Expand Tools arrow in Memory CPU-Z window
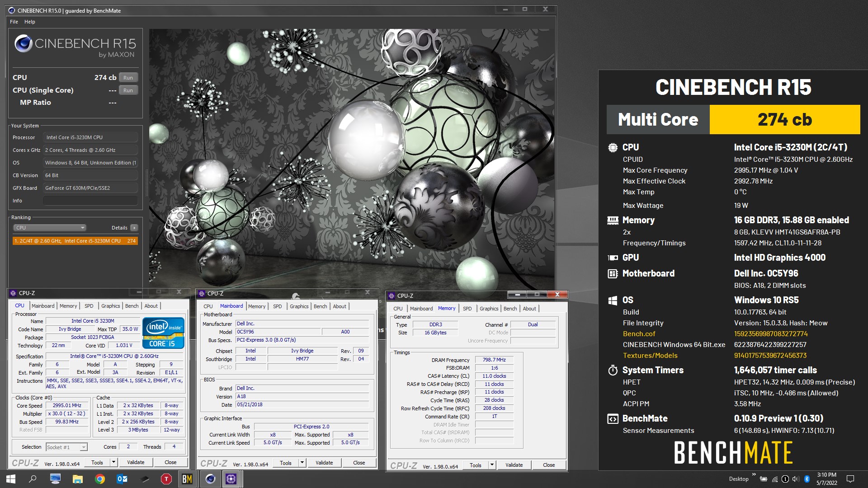The width and height of the screenshot is (868, 488). tap(492, 465)
